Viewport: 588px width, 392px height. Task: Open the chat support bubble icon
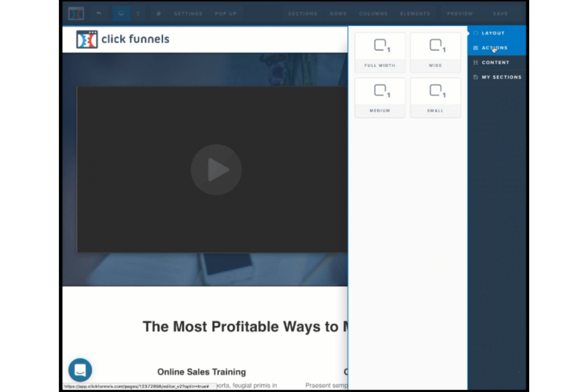click(81, 369)
